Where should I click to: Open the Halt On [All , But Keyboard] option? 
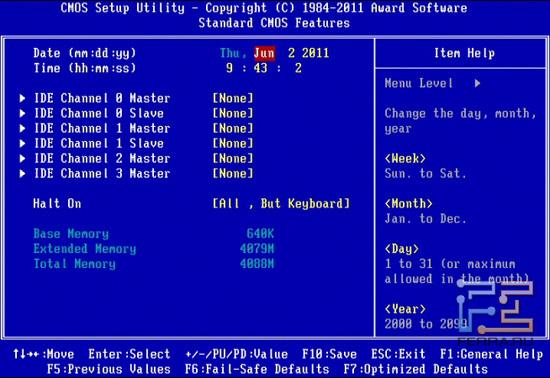point(281,204)
